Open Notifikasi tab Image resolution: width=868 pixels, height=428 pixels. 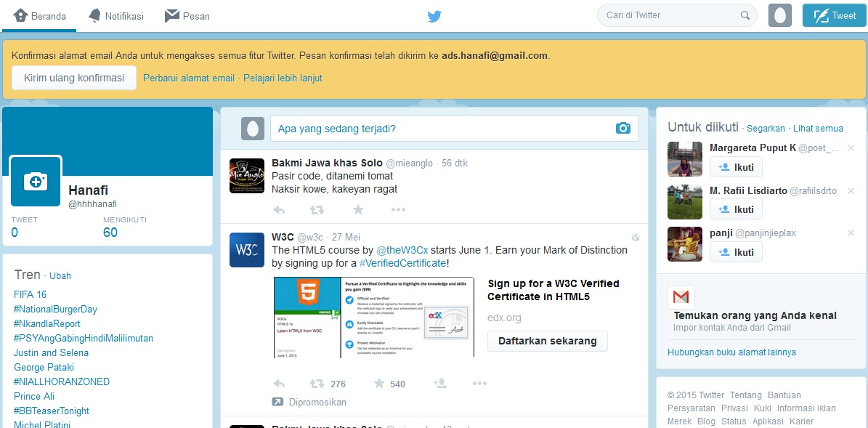(x=115, y=16)
